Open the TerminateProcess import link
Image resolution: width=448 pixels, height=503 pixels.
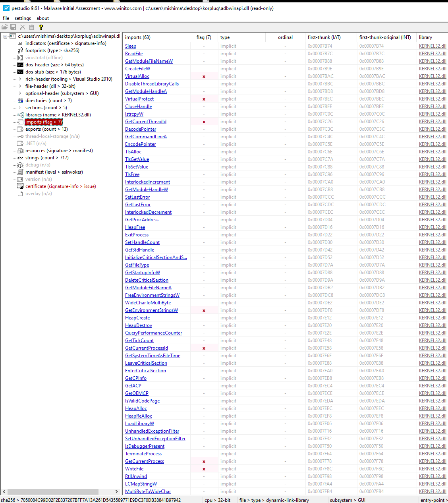click(143, 454)
